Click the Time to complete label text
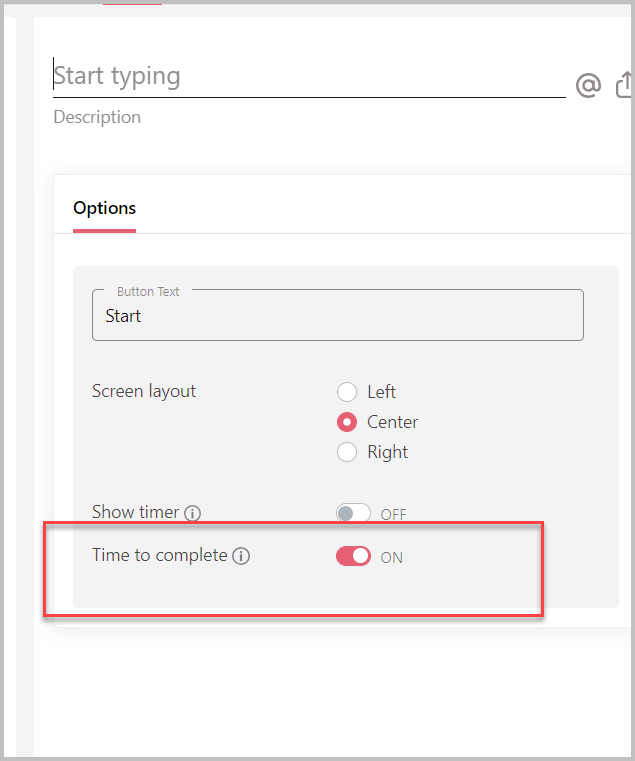 [x=160, y=554]
